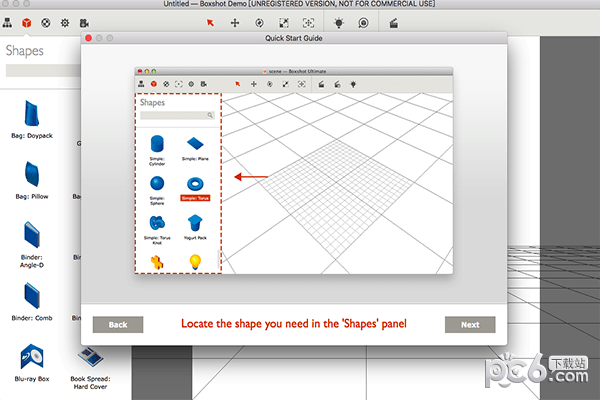This screenshot has width=600, height=400.
Task: Close the Quick Start Guide dialog
Action: coord(88,38)
